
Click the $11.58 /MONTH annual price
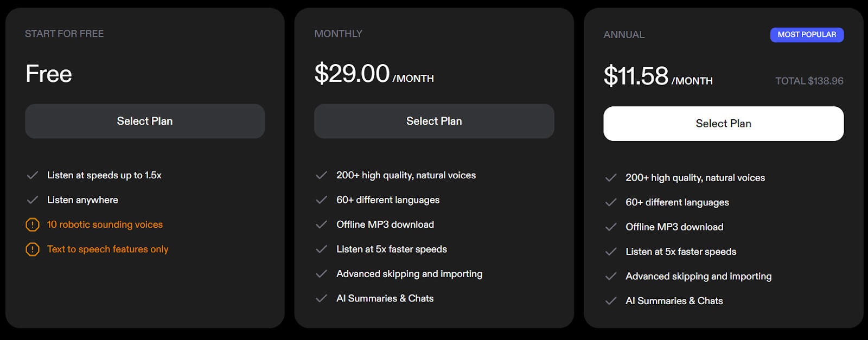click(x=658, y=76)
